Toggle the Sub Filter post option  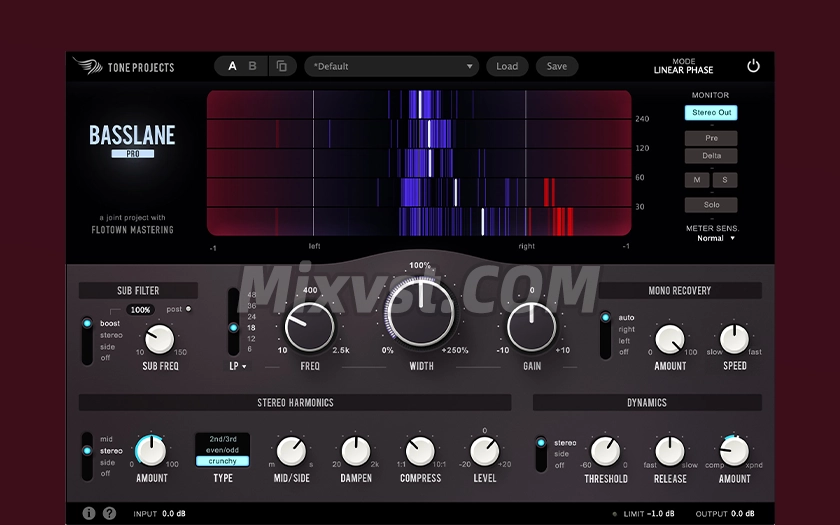[188, 309]
